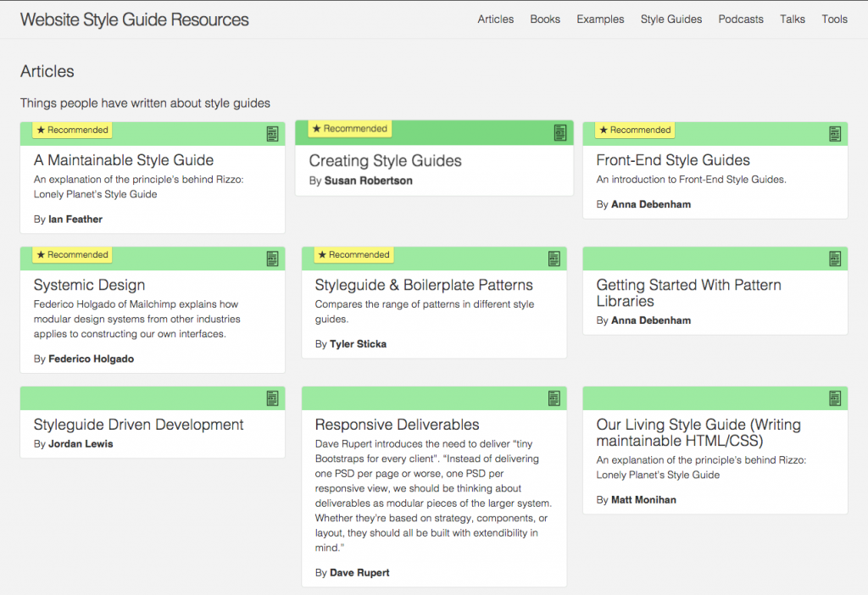Click the article icon on A Maintainable Style Guide card
Image resolution: width=868 pixels, height=595 pixels.
pos(272,133)
